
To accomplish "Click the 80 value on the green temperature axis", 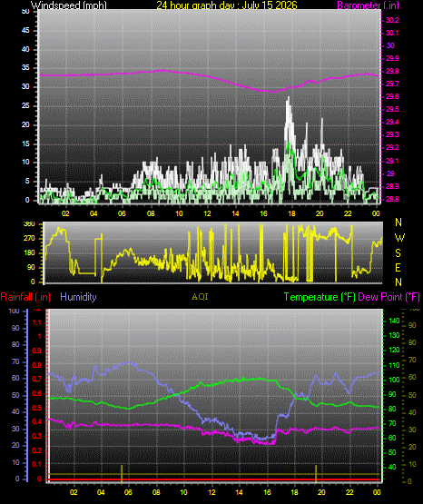I will click(392, 409).
